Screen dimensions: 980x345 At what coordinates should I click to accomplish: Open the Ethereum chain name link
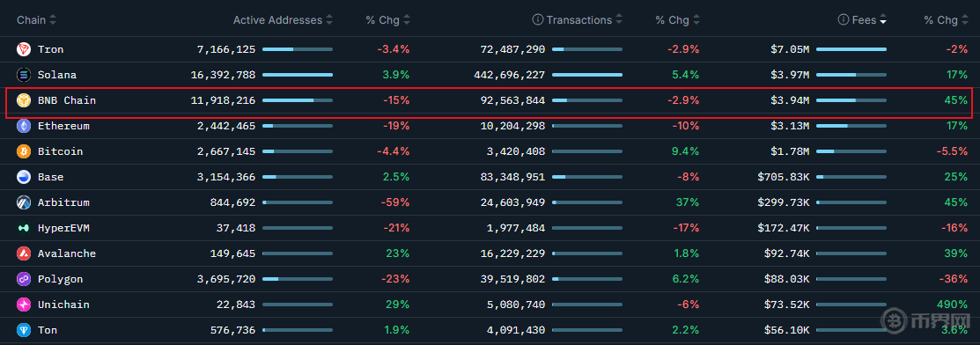point(63,126)
